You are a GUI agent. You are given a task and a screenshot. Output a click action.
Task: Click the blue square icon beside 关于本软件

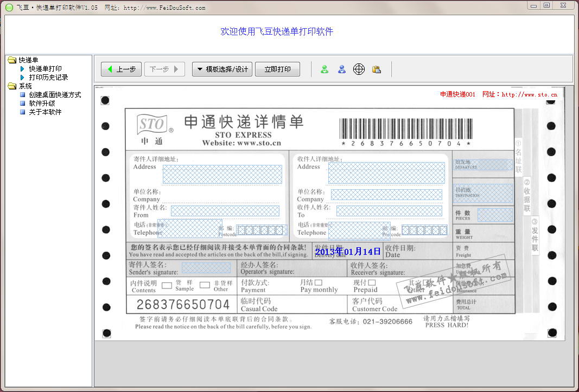(x=23, y=112)
